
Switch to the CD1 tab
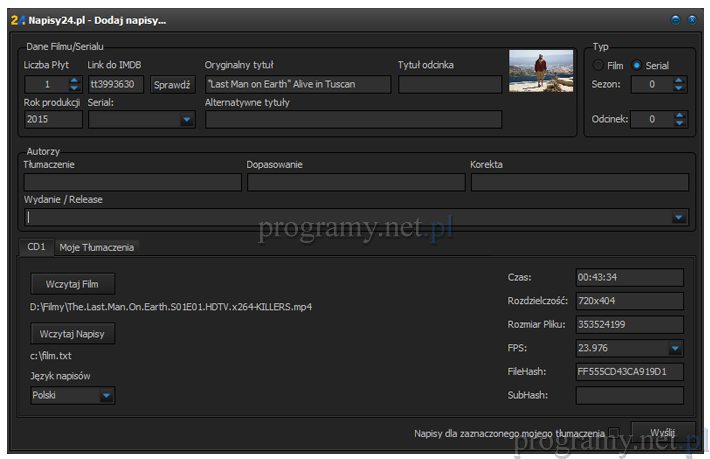coord(36,247)
